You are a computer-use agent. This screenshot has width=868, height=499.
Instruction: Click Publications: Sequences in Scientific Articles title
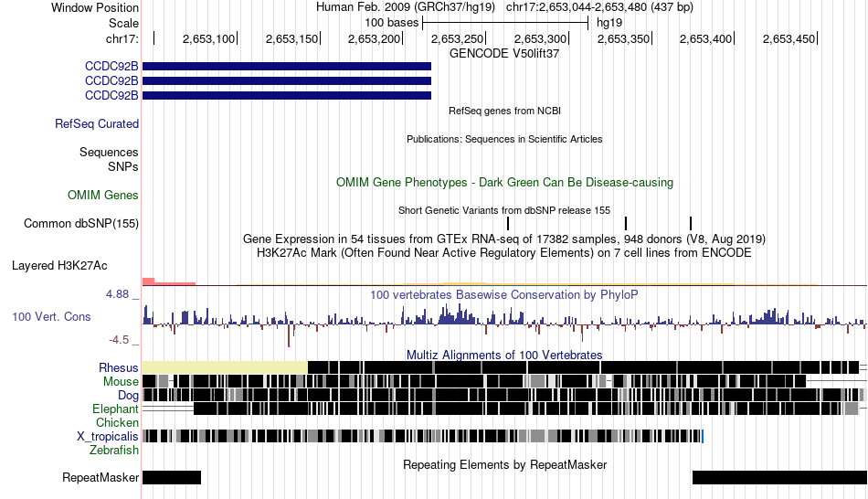[504, 139]
